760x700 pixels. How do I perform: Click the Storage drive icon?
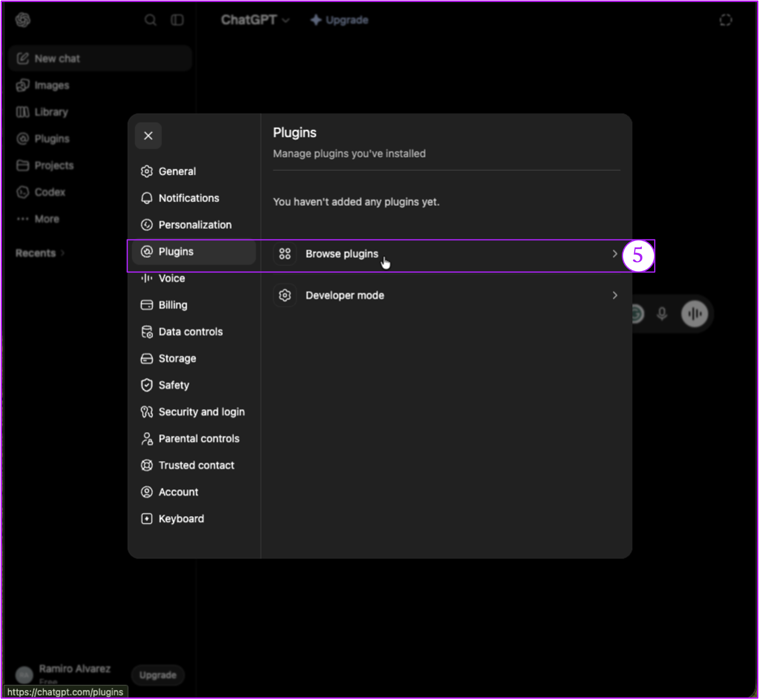(x=147, y=359)
